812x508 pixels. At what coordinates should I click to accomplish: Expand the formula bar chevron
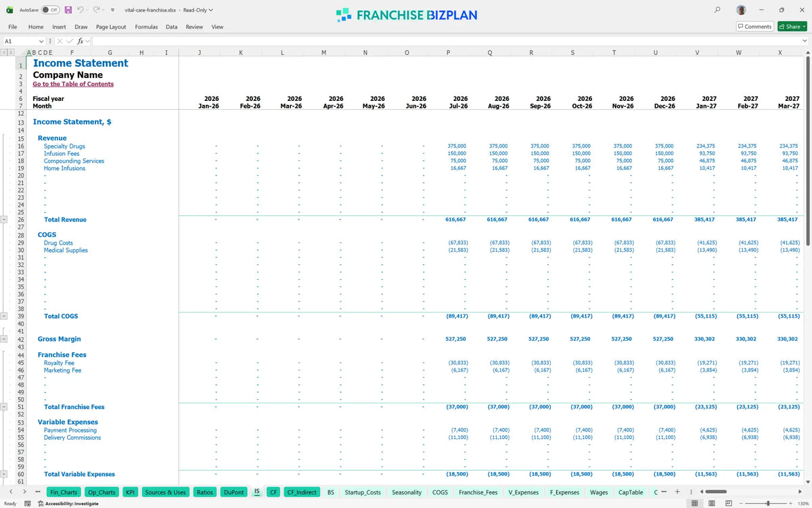805,41
